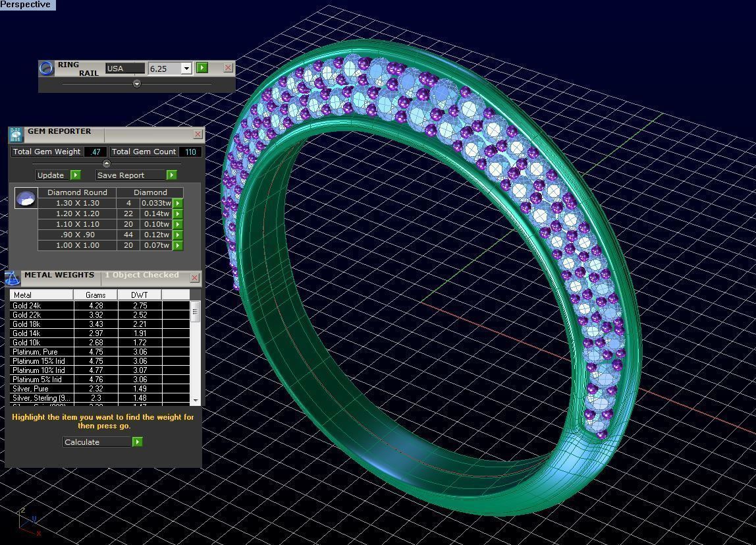The image size is (756, 545).
Task: Select the Gold 22k row
Action: pos(100,315)
